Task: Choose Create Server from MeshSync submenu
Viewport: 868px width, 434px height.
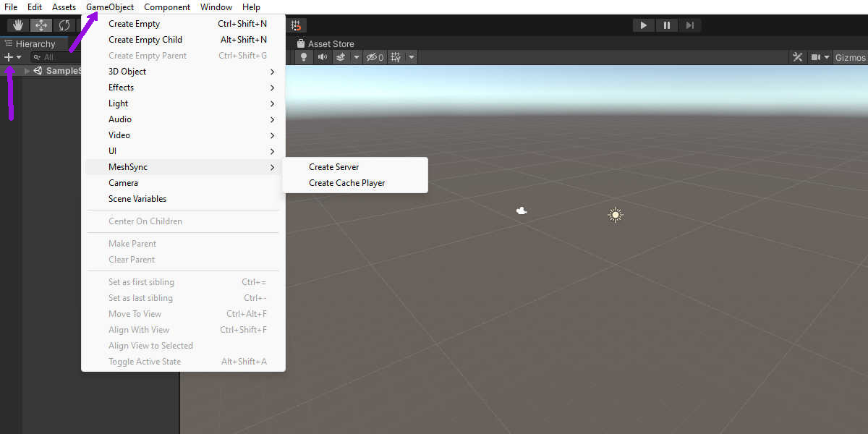Action: pos(333,167)
